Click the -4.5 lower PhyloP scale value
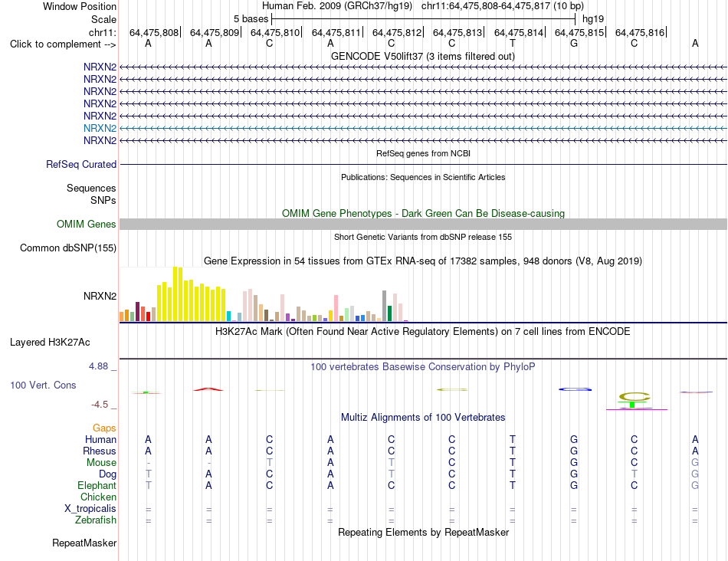The image size is (728, 561). click(x=100, y=405)
